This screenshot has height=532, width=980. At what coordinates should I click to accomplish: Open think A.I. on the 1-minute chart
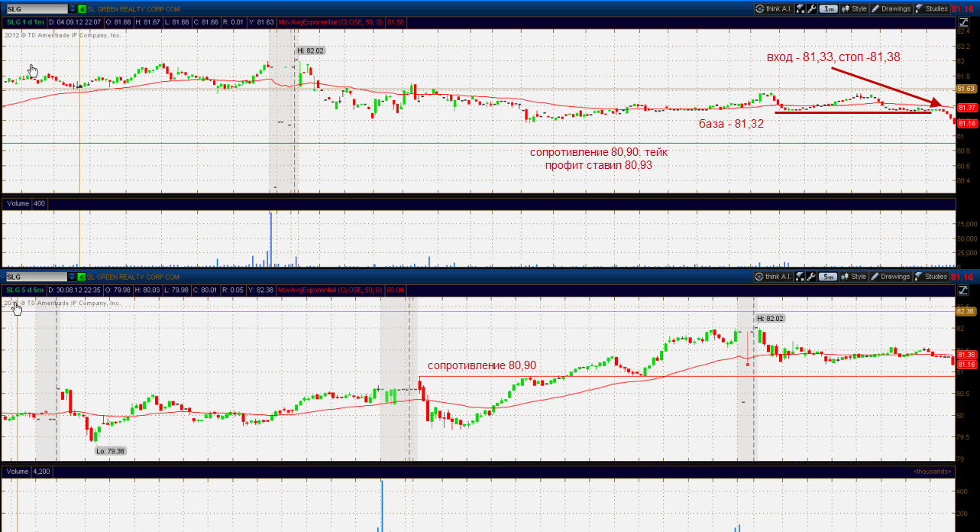click(772, 8)
